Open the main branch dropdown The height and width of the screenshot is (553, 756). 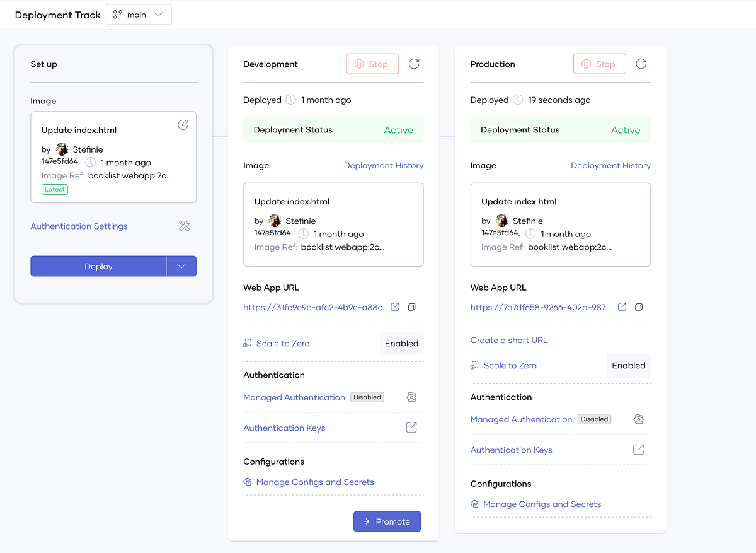point(139,15)
